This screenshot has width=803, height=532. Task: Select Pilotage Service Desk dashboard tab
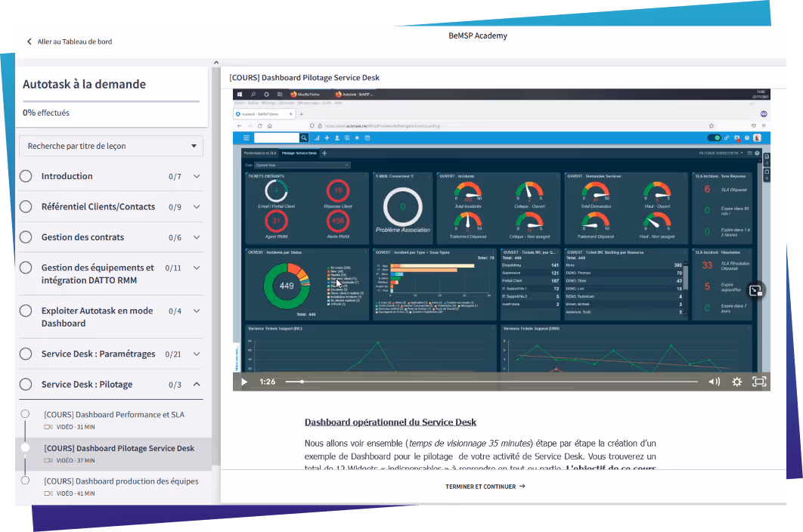299,153
